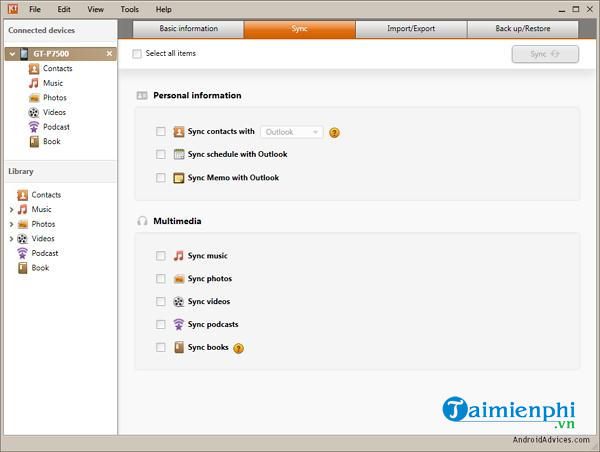The width and height of the screenshot is (600, 452).
Task: Click the Contacts icon in Library
Action: point(22,195)
